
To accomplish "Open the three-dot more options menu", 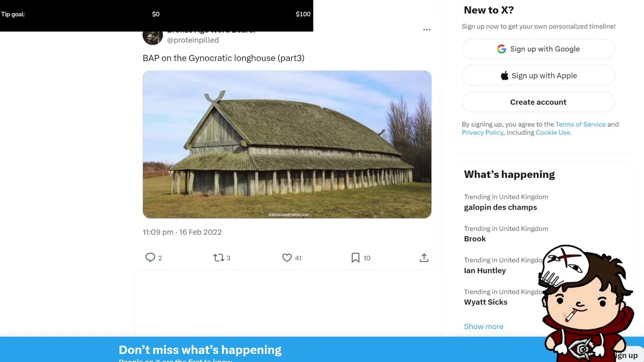I will (x=427, y=30).
